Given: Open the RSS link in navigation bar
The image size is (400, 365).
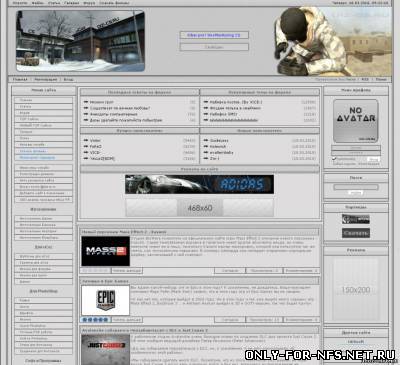Looking at the screenshot, I should pos(365,79).
